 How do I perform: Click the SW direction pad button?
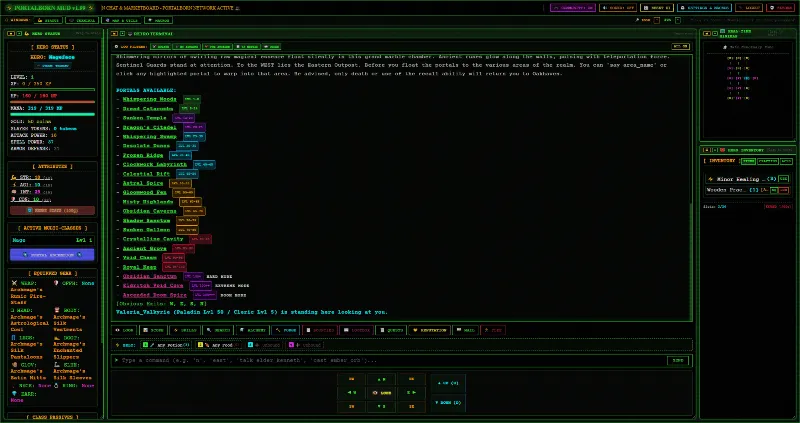[352, 407]
